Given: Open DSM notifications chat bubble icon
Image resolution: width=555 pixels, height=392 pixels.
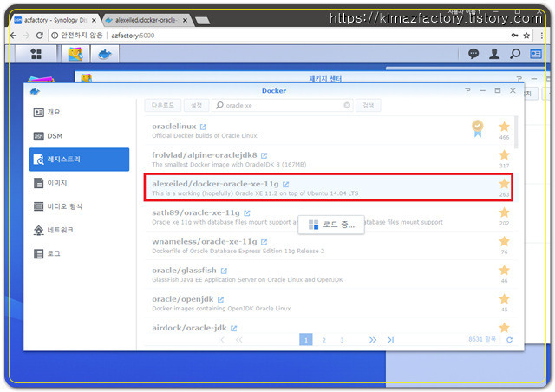Looking at the screenshot, I should 473,54.
